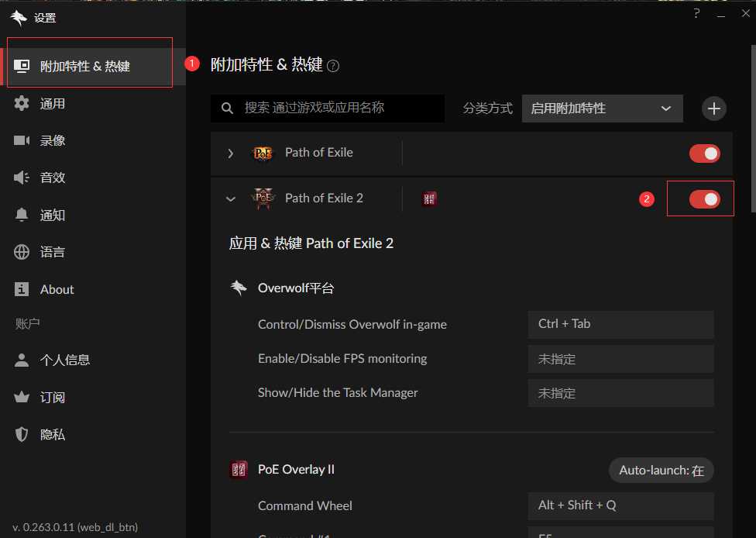Click the Auto-launch: 在 control
The image size is (756, 538).
661,470
